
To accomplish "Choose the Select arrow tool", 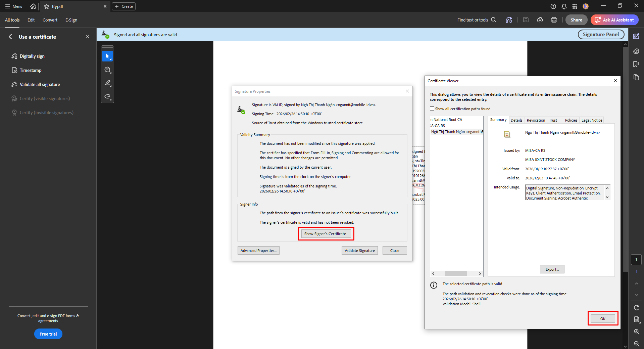I will [x=107, y=56].
